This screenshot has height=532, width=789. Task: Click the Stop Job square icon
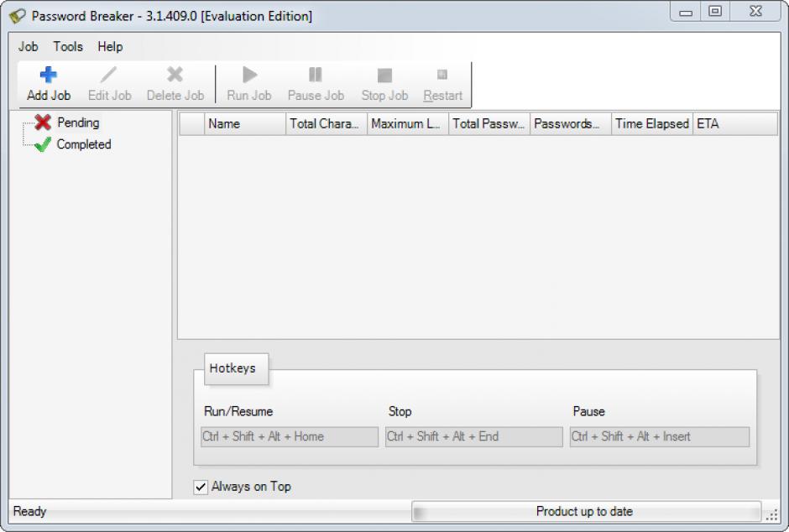pos(384,76)
